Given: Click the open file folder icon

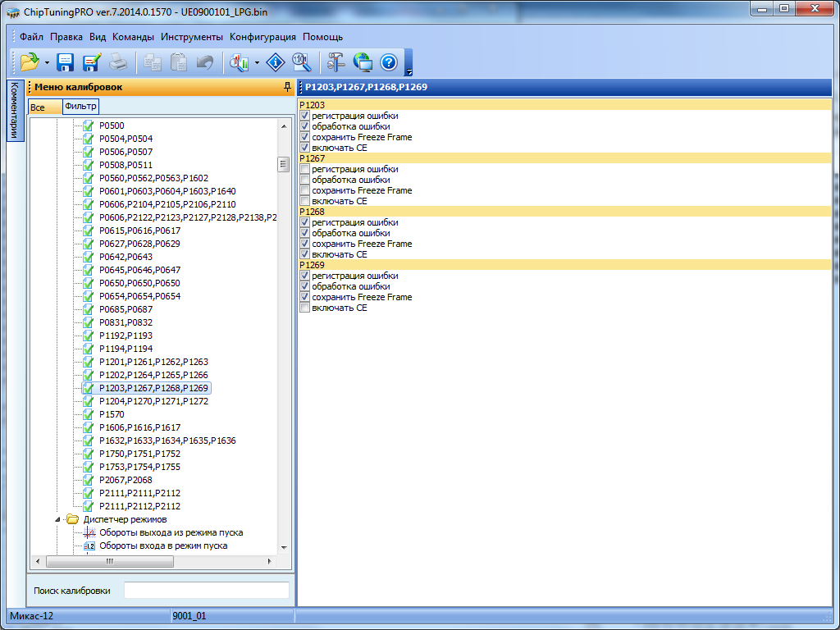Looking at the screenshot, I should click(x=30, y=62).
